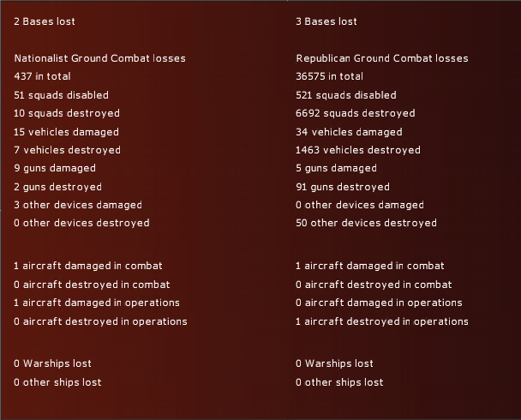
Task: Select the "6692 squads destroyed" line
Action: (356, 113)
